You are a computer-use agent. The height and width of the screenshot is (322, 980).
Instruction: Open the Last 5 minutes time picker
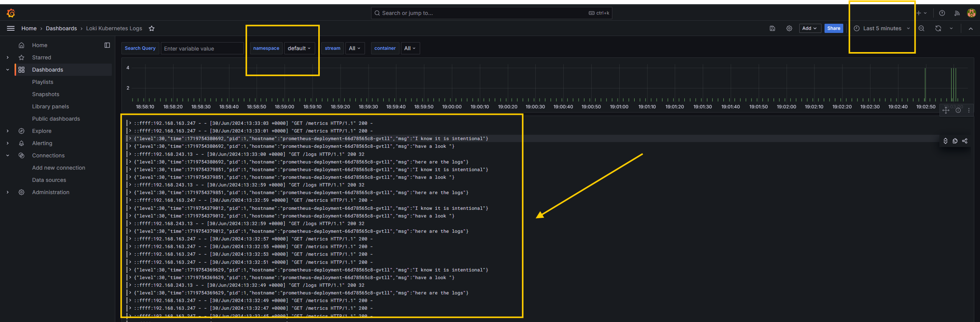[882, 28]
